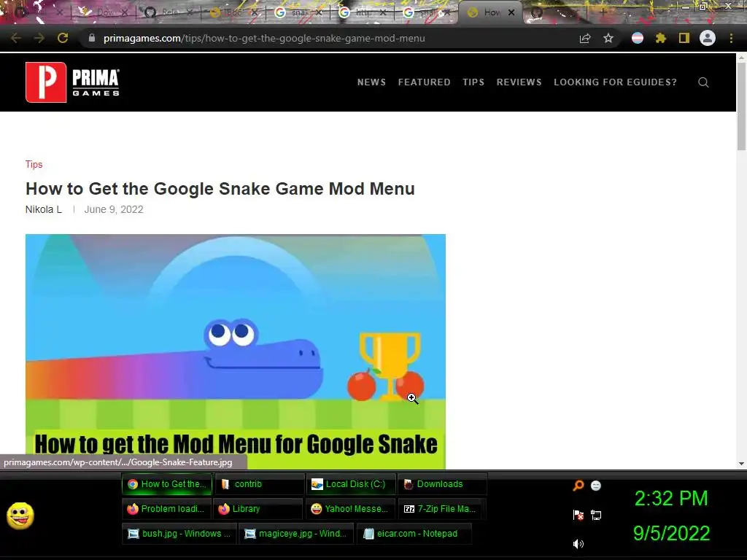Go forward in browser history
The height and width of the screenshot is (560, 747).
click(39, 38)
